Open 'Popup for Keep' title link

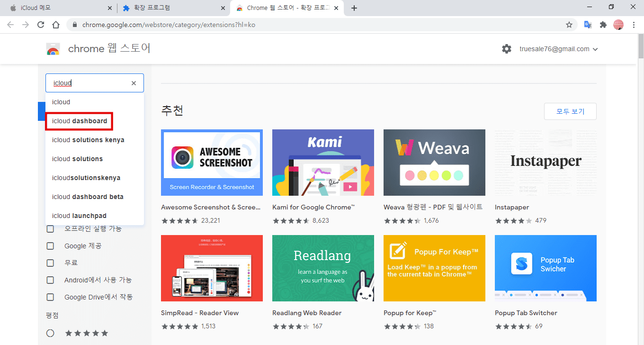[x=410, y=313]
